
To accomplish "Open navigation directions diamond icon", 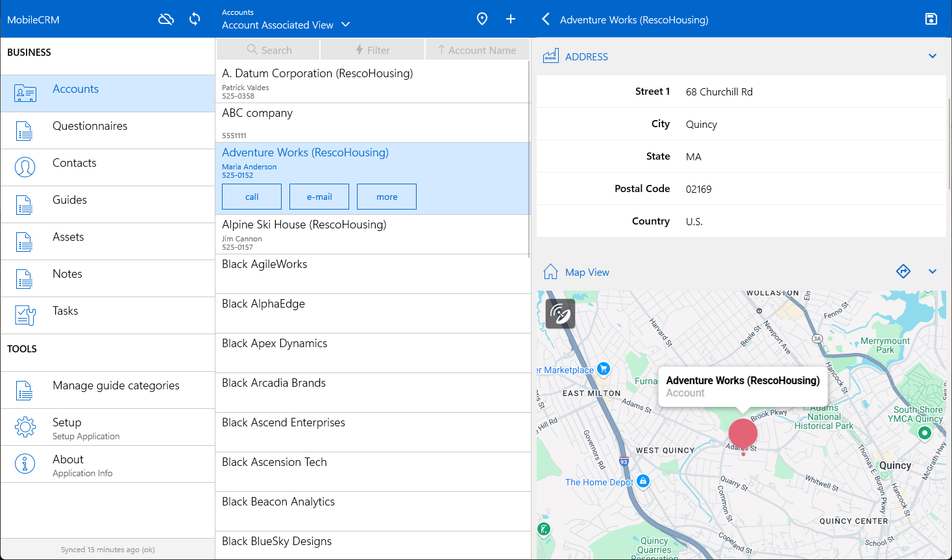I will point(903,271).
